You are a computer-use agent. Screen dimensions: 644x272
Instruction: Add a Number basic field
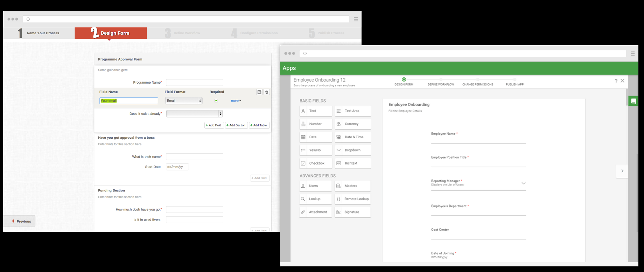point(316,124)
